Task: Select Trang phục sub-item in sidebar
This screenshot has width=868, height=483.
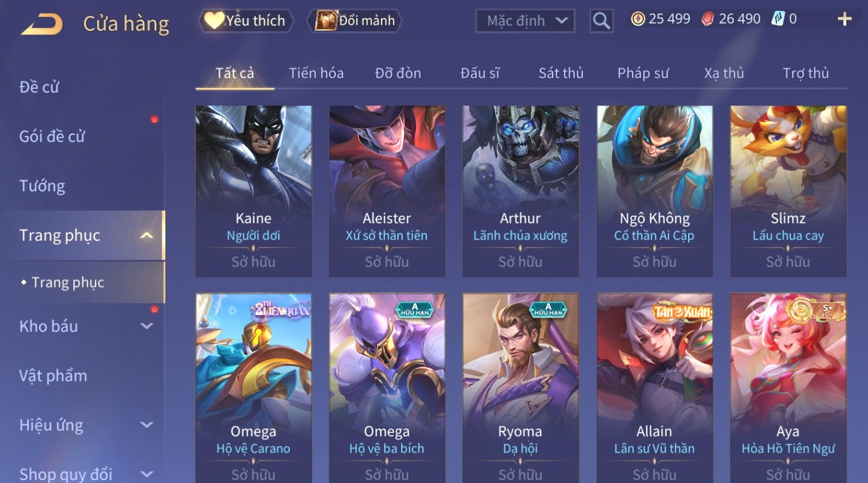Action: (x=68, y=282)
